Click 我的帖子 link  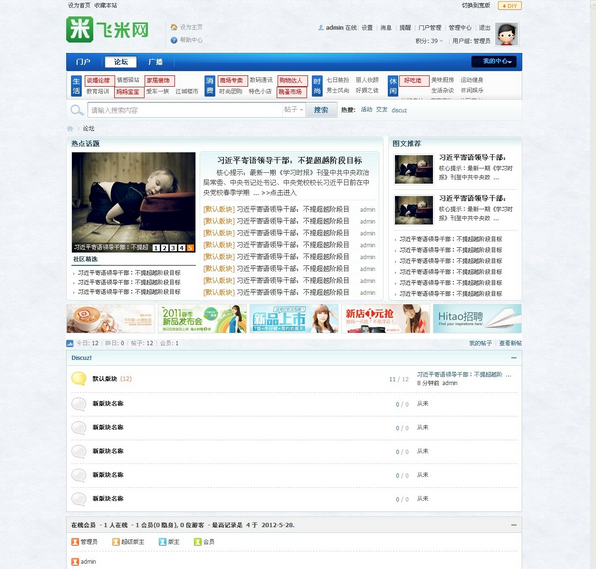pos(480,343)
